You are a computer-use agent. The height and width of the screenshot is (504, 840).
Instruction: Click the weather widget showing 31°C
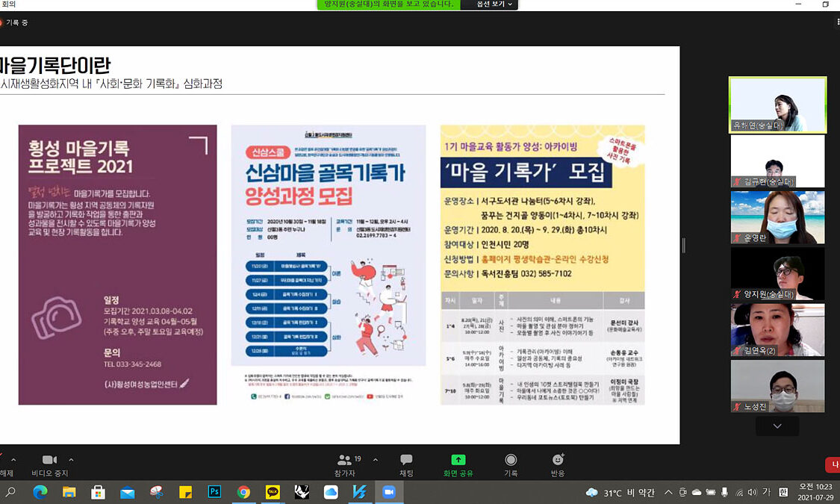click(620, 493)
